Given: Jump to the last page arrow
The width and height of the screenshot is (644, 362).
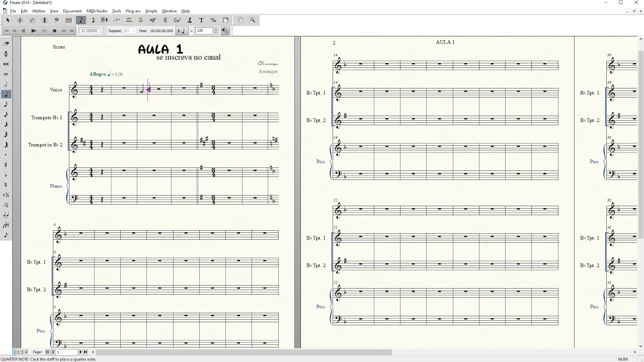Looking at the screenshot, I should click(86, 352).
